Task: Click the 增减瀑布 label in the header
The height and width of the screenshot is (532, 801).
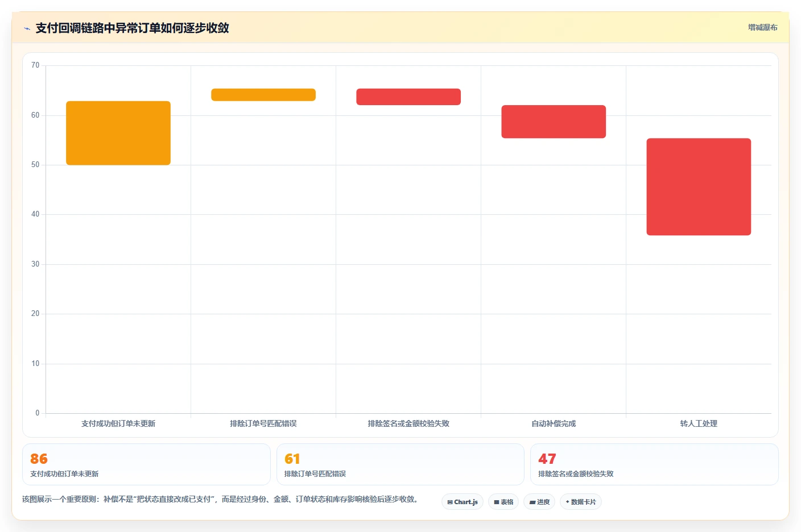Action: pyautogui.click(x=762, y=27)
